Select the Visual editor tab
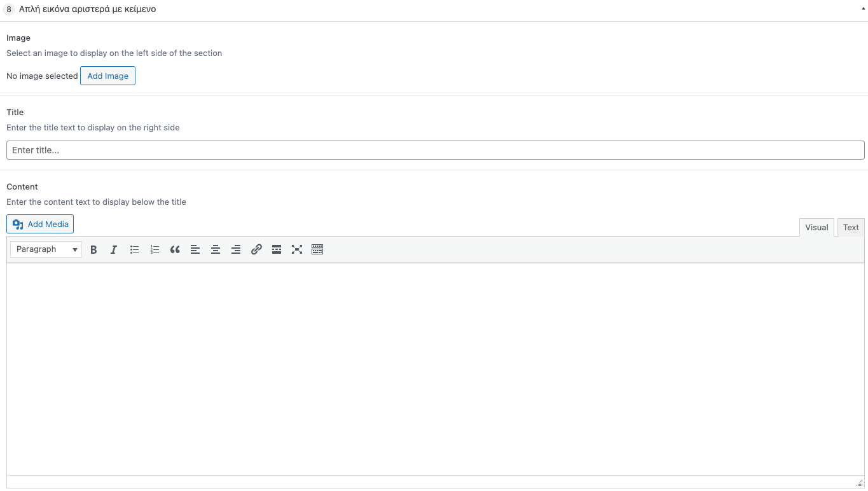The image size is (868, 491). (816, 227)
